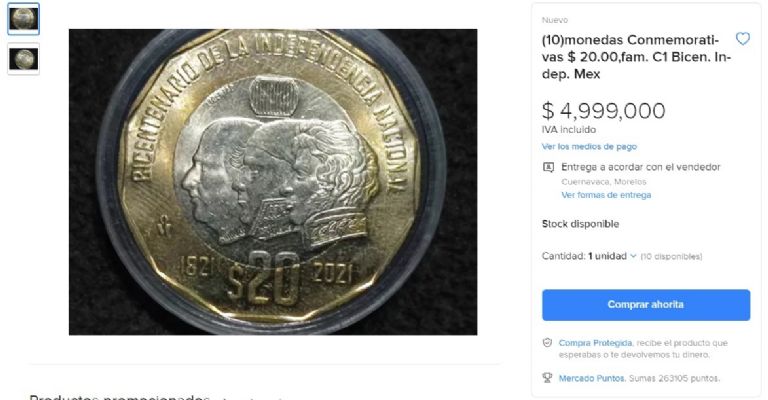This screenshot has width=768, height=400.
Task: Click the (10 disponibles) text
Action: tap(672, 257)
